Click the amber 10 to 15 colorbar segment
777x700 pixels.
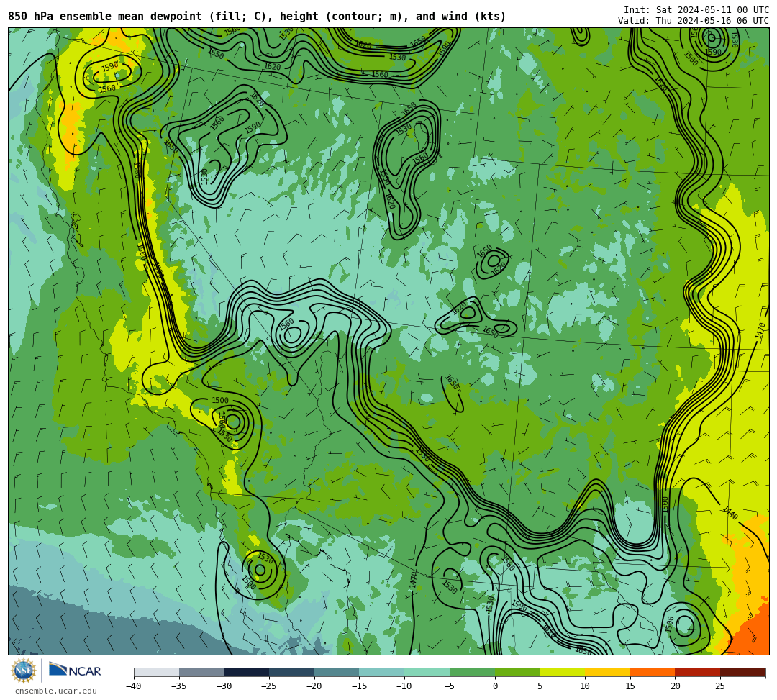(607, 672)
